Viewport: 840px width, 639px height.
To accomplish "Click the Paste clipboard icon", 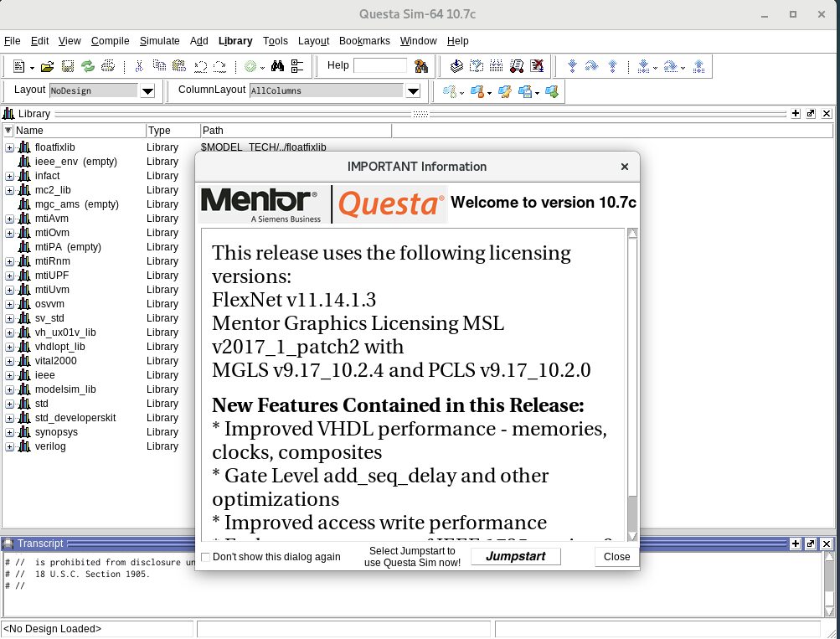I will pyautogui.click(x=179, y=66).
